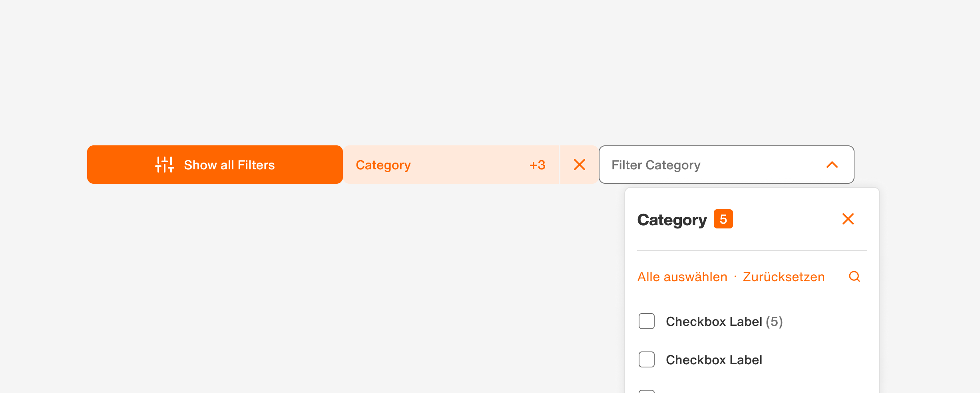
Task: Click the Category text on the chip
Action: (x=383, y=165)
